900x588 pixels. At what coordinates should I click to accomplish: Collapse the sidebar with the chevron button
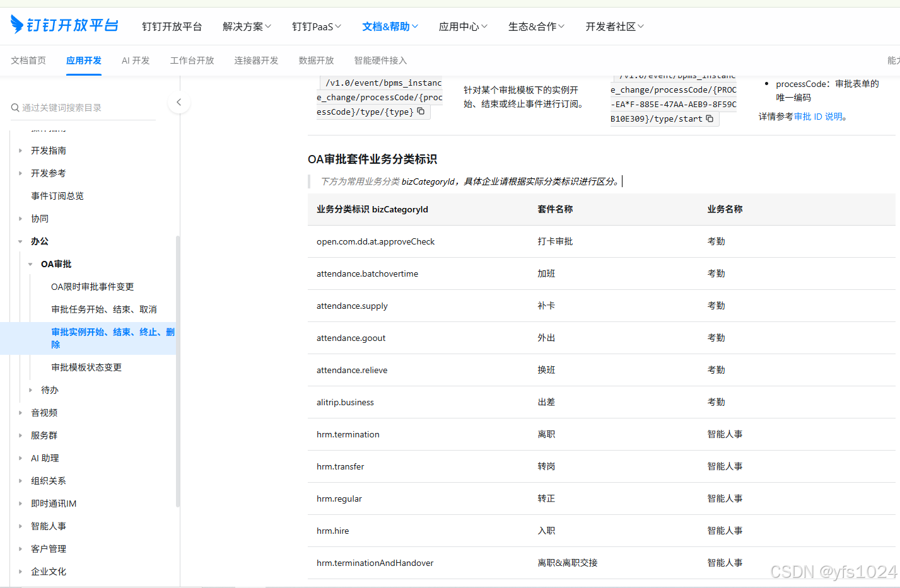179,102
